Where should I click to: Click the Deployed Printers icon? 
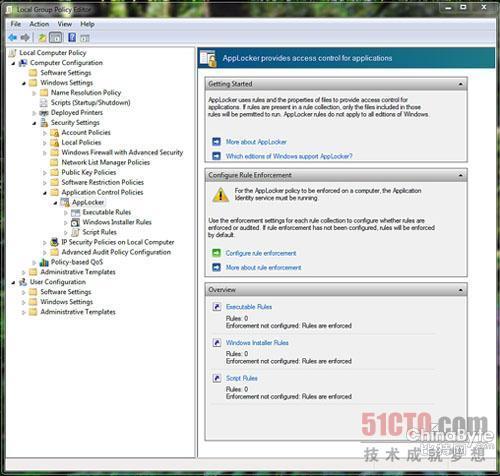(x=44, y=113)
